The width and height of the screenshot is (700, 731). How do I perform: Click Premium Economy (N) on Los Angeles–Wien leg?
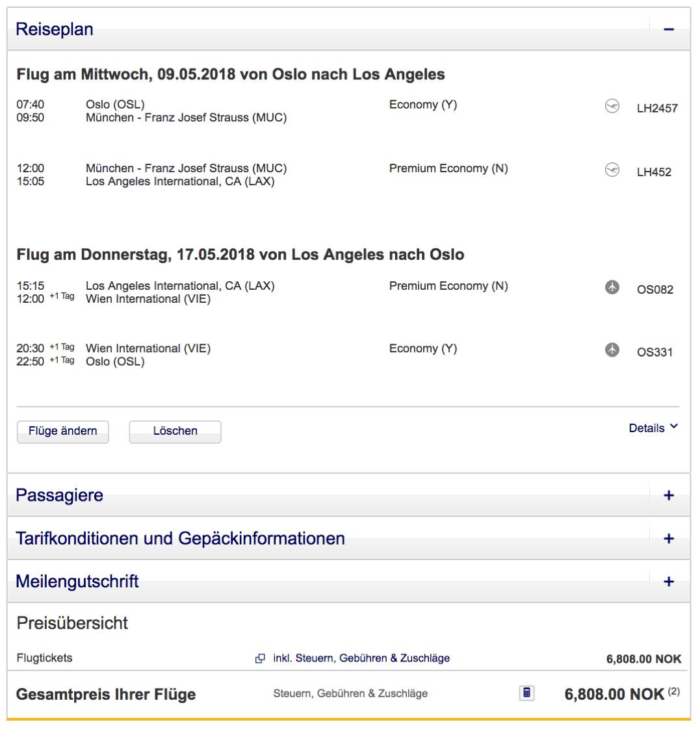[448, 286]
